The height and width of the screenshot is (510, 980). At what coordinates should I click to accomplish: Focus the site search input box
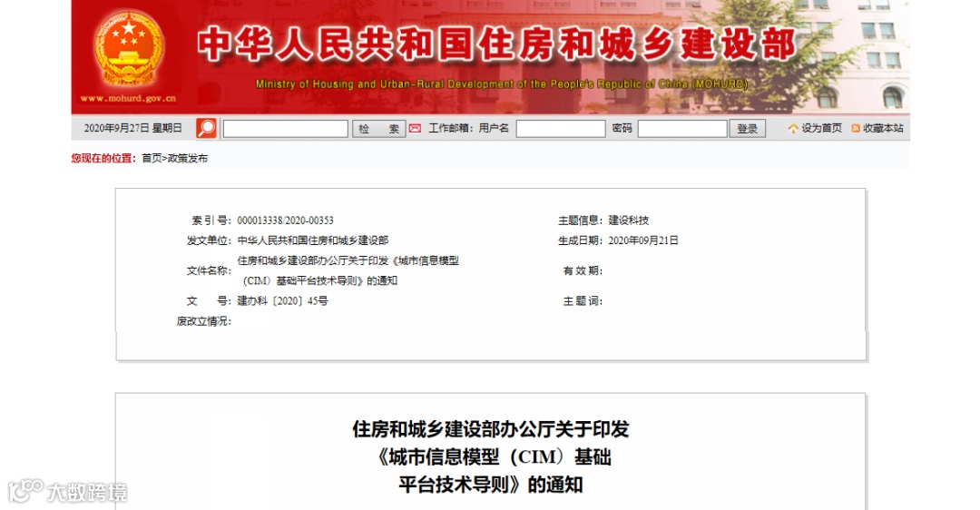click(x=286, y=129)
